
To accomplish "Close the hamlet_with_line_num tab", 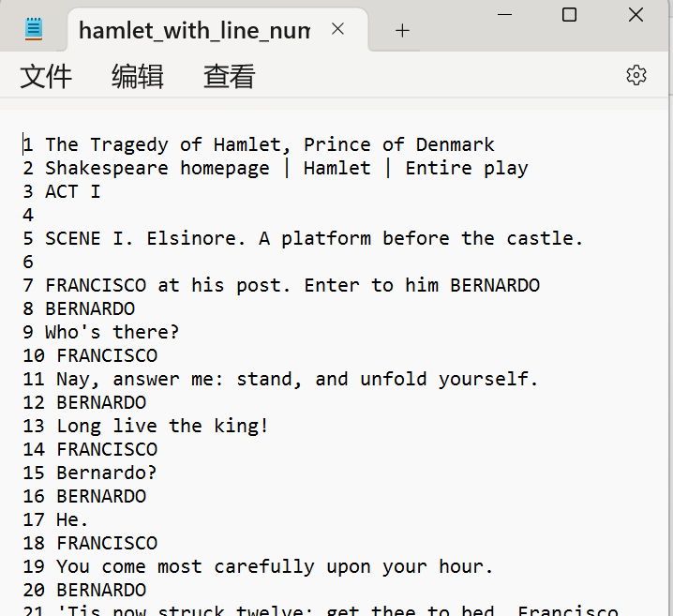I will point(337,30).
